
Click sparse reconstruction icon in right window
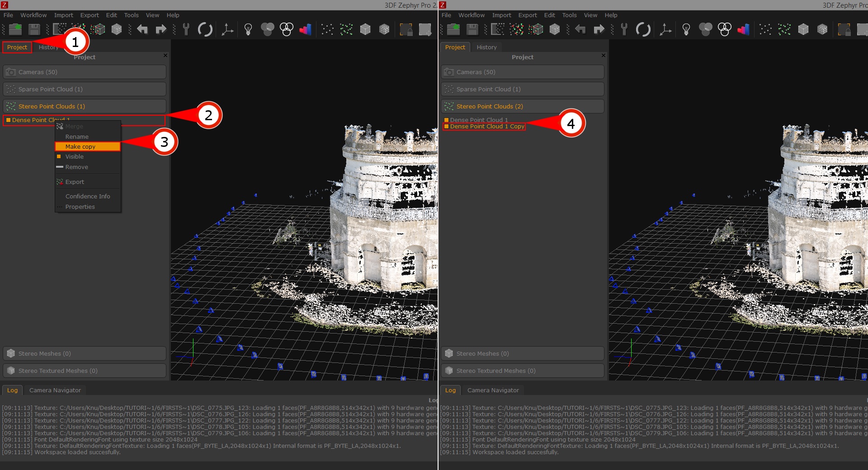click(x=498, y=29)
